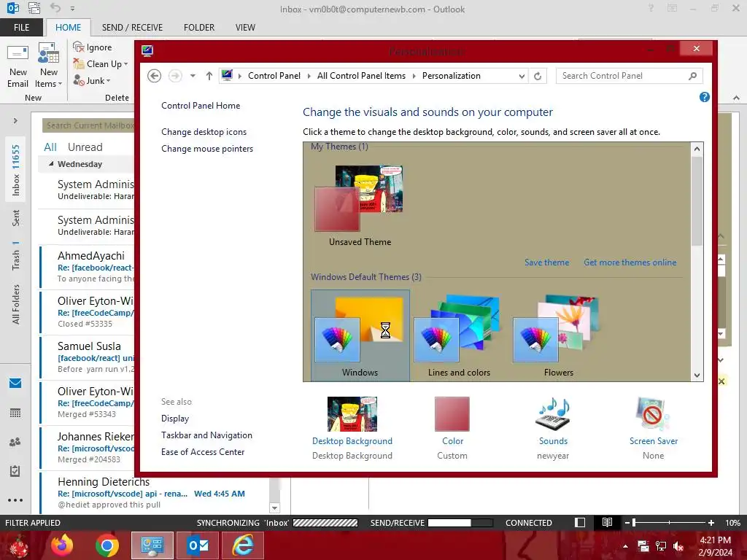Refresh the Personalization page

pyautogui.click(x=538, y=76)
